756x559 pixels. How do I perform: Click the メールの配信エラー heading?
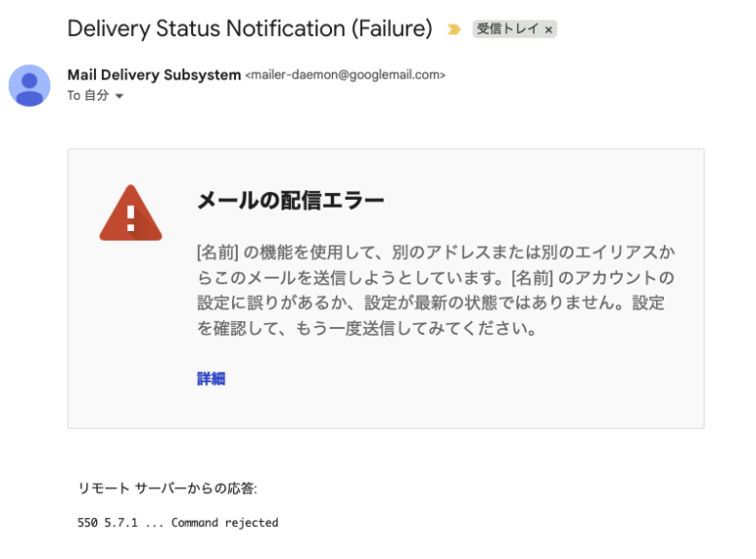click(290, 201)
